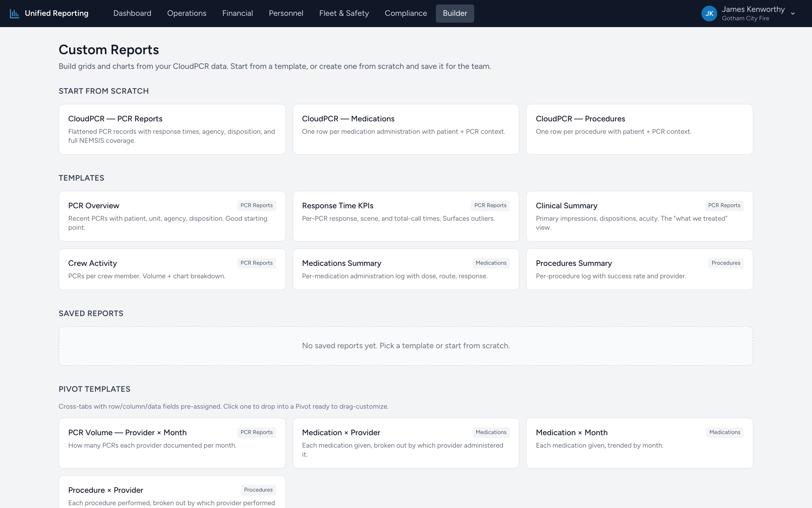
Task: Expand the James Kenworthy account dropdown chevron
Action: coord(793,14)
